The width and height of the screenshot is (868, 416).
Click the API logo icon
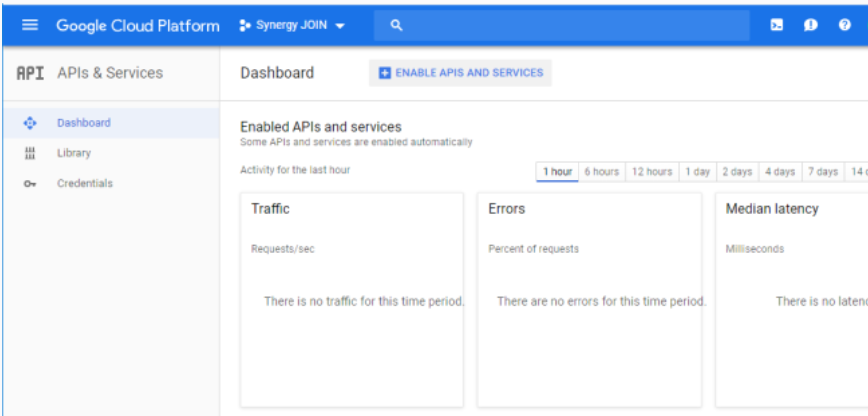tap(30, 73)
